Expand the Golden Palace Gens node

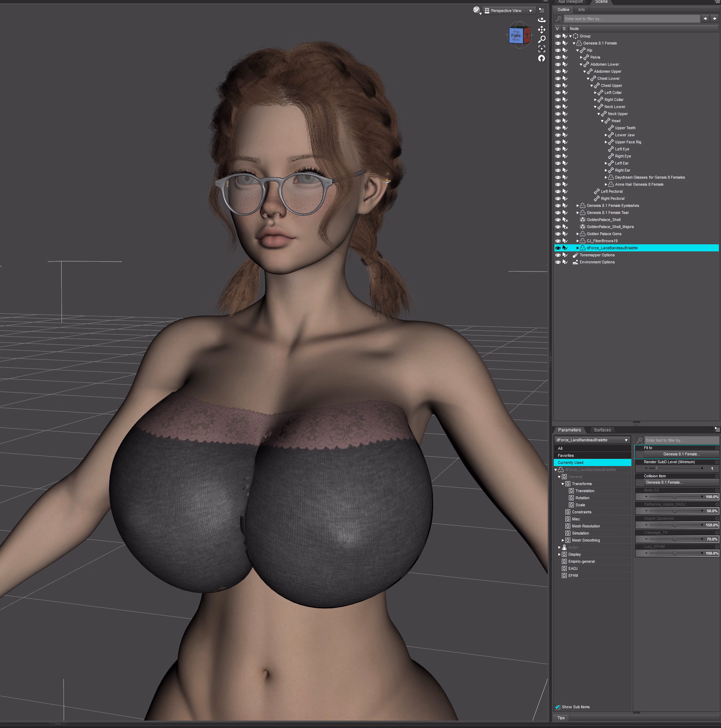click(x=577, y=234)
